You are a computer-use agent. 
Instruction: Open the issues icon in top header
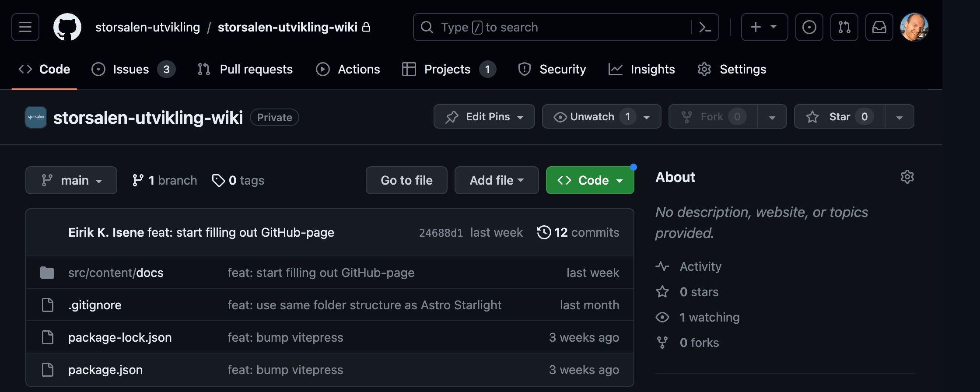(x=809, y=27)
